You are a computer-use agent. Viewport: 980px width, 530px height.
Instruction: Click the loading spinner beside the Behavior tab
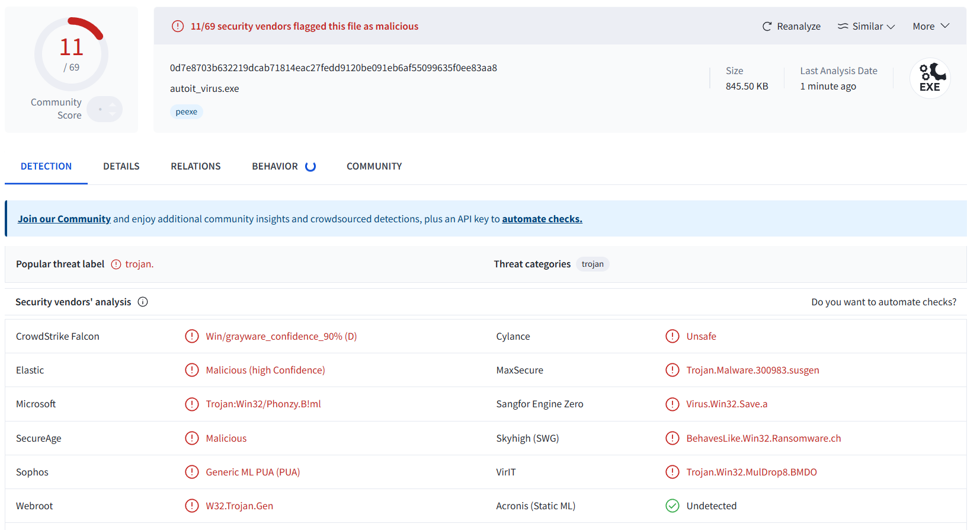pos(310,167)
